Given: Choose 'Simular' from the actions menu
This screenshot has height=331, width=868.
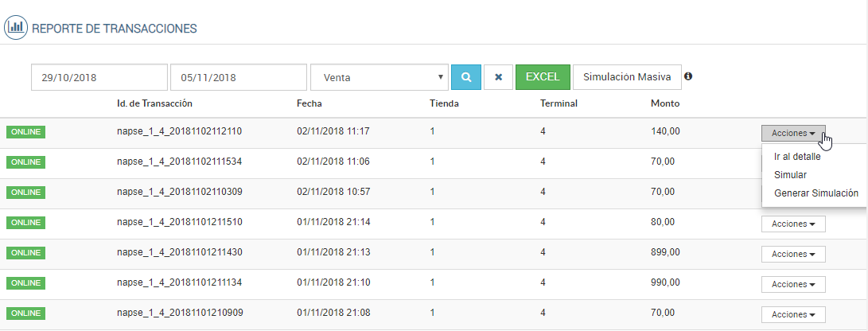Looking at the screenshot, I should (790, 174).
